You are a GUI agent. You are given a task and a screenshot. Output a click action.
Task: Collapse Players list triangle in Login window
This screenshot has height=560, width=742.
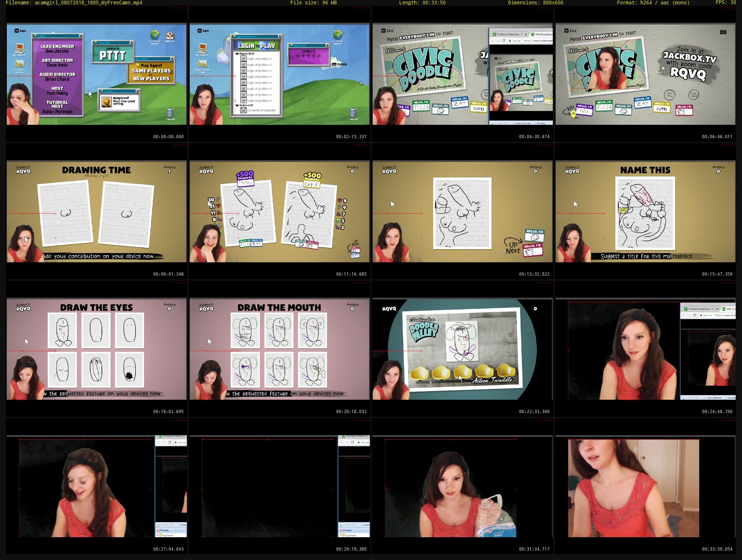click(237, 54)
